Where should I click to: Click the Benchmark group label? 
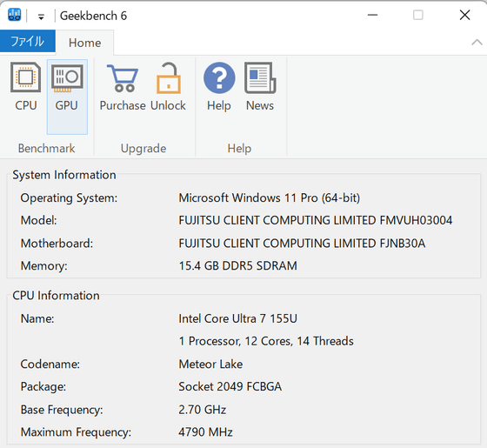point(47,148)
